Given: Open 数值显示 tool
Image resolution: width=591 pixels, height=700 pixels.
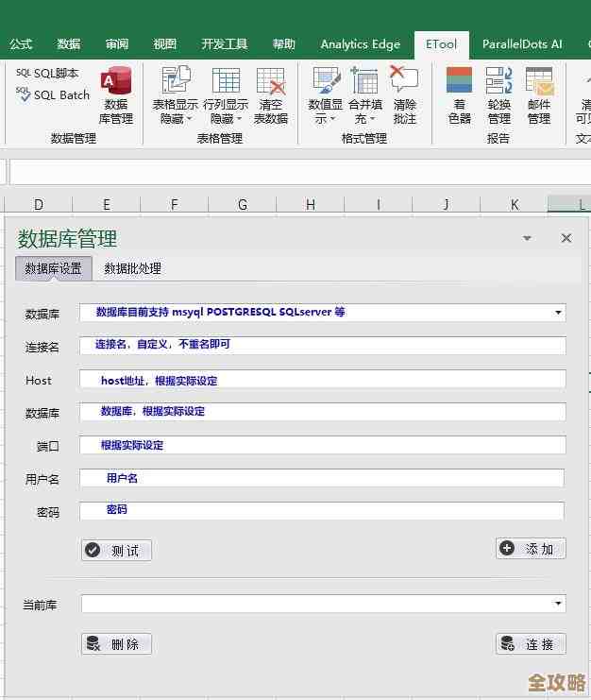Looking at the screenshot, I should point(326,95).
